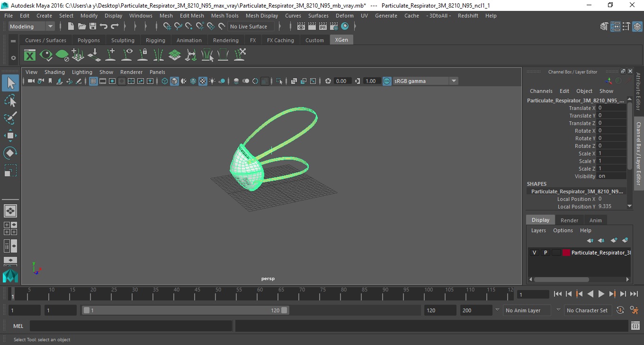The width and height of the screenshot is (644, 345).
Task: Activate the Move tool
Action: pyautogui.click(x=10, y=136)
